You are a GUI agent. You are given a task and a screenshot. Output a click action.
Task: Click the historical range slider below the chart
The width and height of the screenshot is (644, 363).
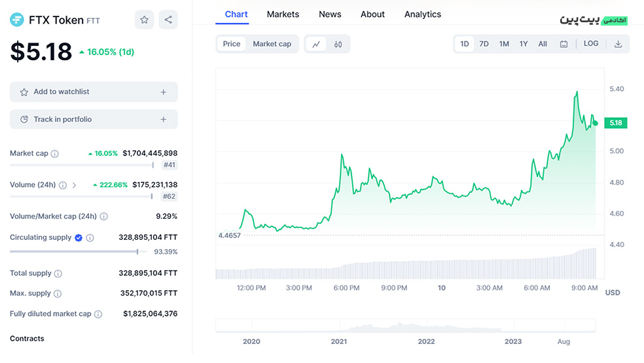pos(406,326)
